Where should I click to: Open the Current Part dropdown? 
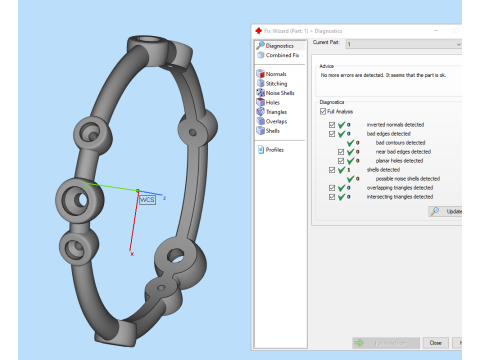coord(404,44)
